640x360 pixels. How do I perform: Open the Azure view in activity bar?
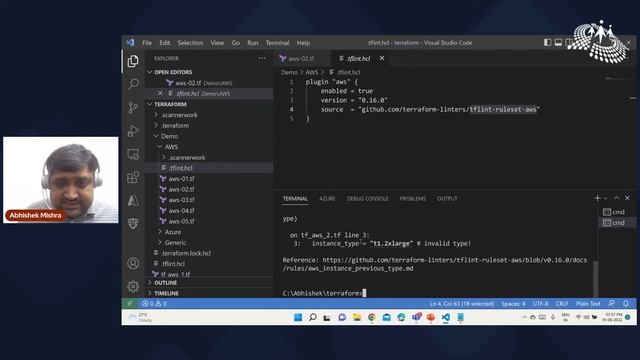tap(133, 200)
